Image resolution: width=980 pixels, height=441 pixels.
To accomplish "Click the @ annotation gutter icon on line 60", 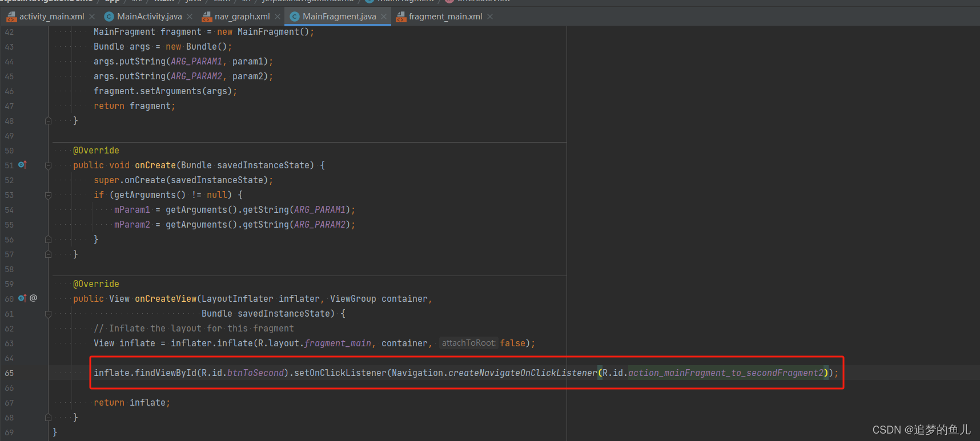I will pos(34,298).
